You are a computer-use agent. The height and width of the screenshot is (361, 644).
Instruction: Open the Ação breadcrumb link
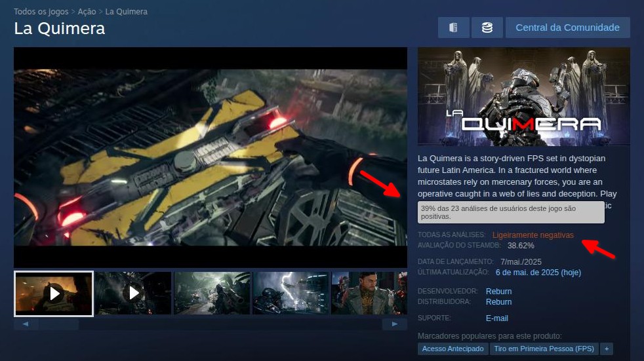[x=87, y=12]
